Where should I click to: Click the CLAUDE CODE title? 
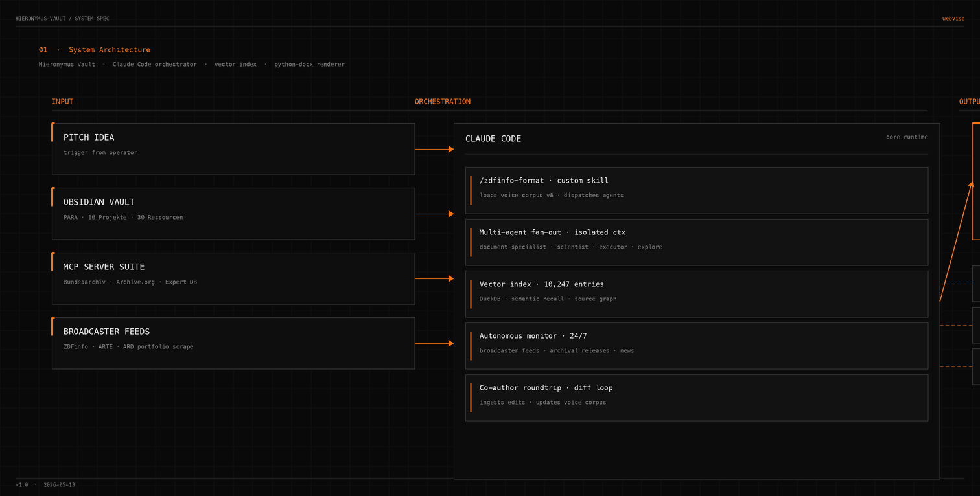point(493,139)
